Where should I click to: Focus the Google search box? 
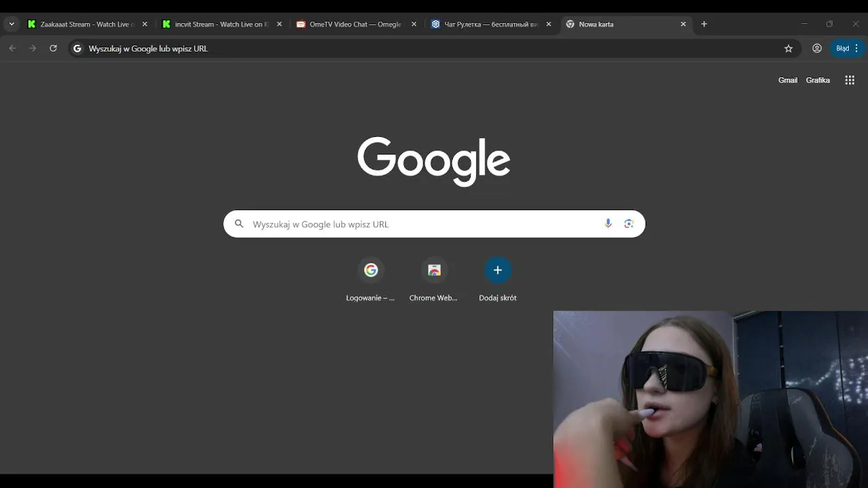pos(434,224)
